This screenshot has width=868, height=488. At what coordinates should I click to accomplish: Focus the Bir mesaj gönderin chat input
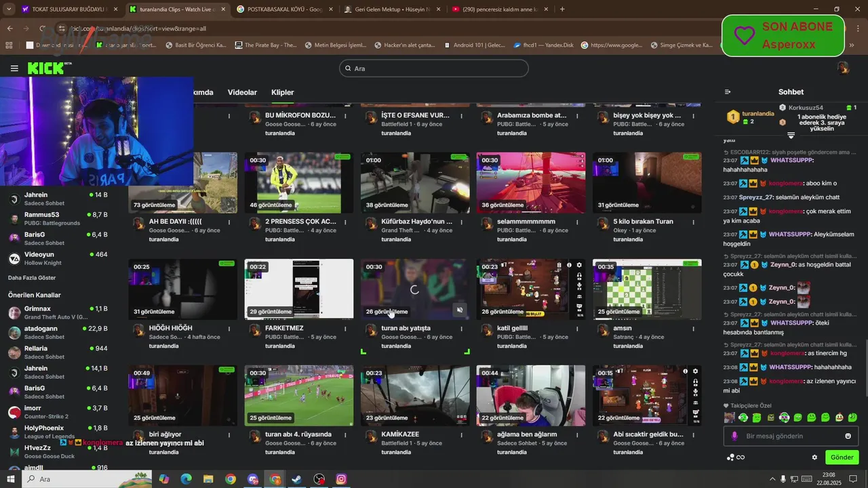coord(791,436)
